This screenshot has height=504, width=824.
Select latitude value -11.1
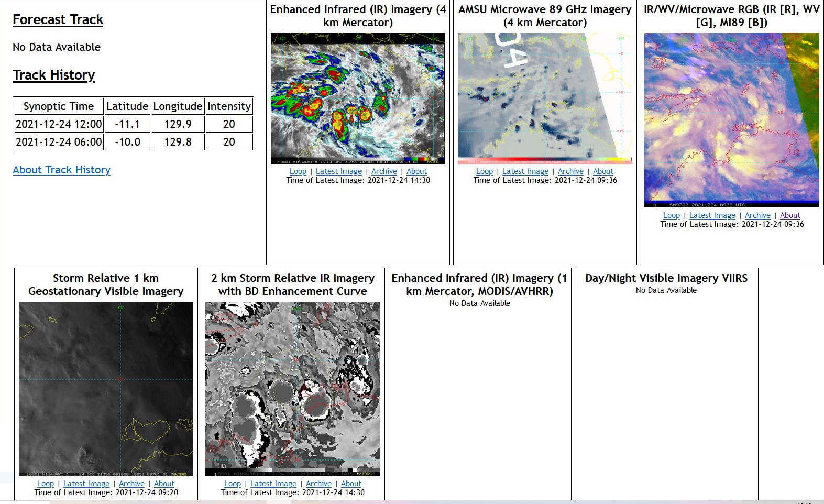127,124
